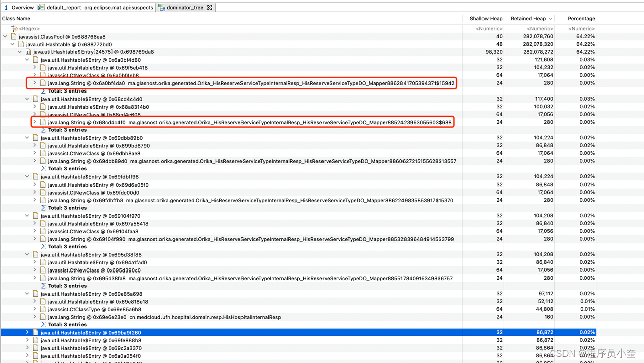
Task: Click icon of Hashtable$Entry @ 0x69dbb89b0
Action: [35, 138]
